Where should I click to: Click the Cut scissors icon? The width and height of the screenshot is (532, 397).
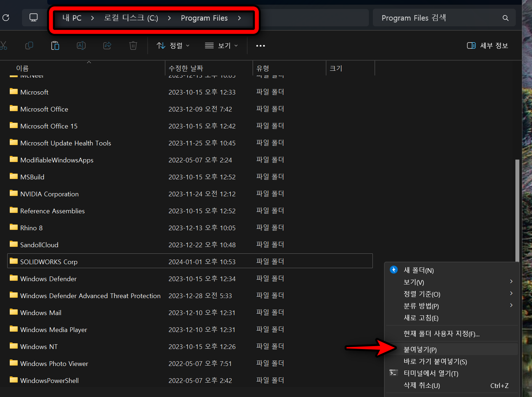click(x=3, y=45)
